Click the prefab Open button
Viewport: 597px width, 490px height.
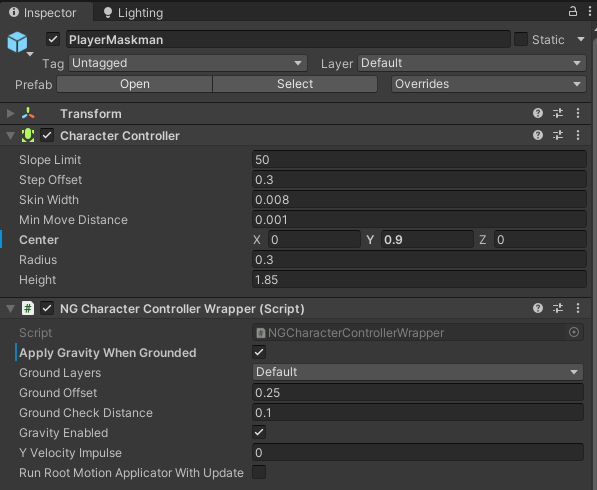pyautogui.click(x=134, y=84)
